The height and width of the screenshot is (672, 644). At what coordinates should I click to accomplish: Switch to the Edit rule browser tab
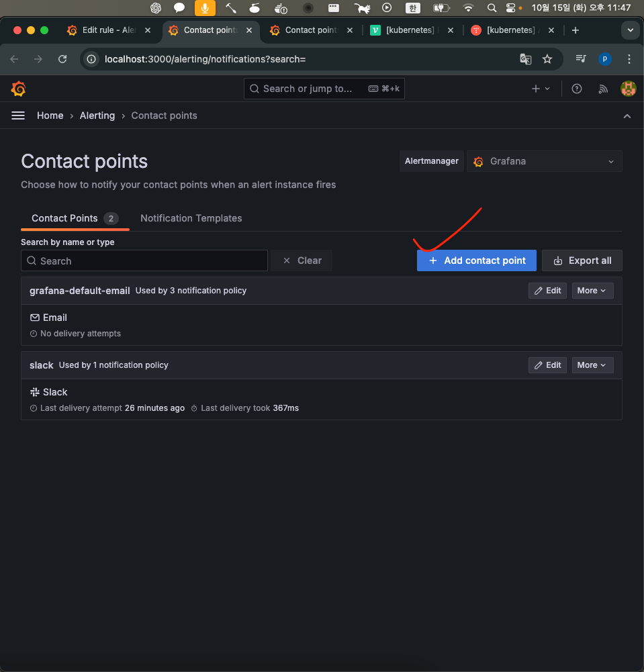click(x=109, y=30)
